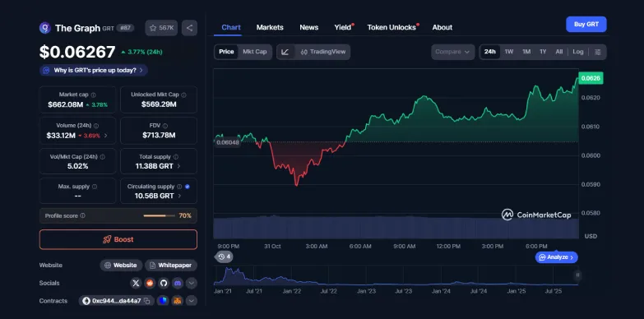
Task: Click the blue wallet icon in Contracts
Action: point(163,301)
